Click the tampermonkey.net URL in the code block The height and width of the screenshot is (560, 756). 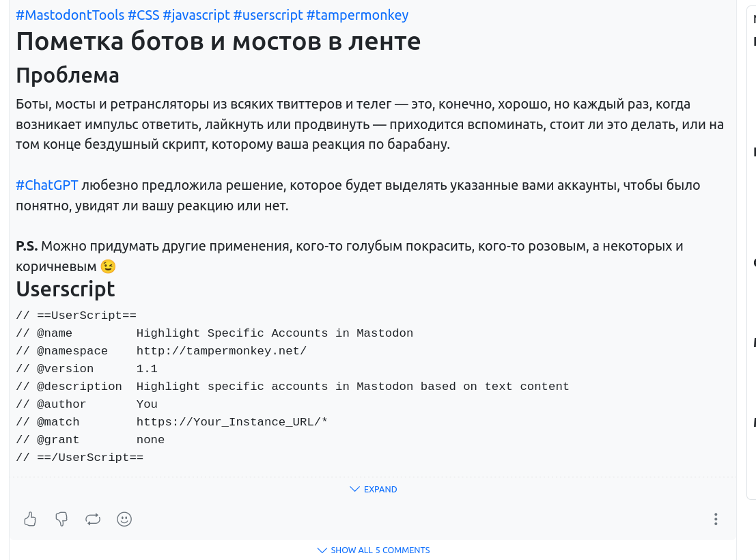pyautogui.click(x=221, y=351)
